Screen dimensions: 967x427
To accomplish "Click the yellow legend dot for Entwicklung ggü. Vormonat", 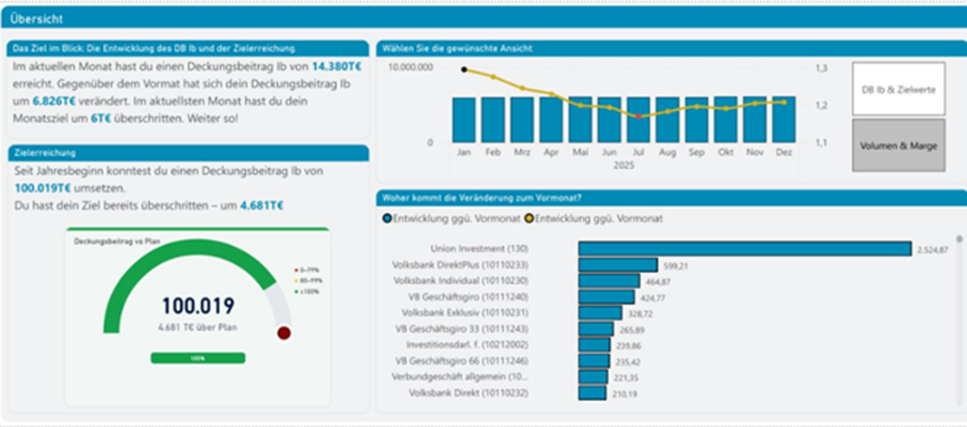I will 529,218.
